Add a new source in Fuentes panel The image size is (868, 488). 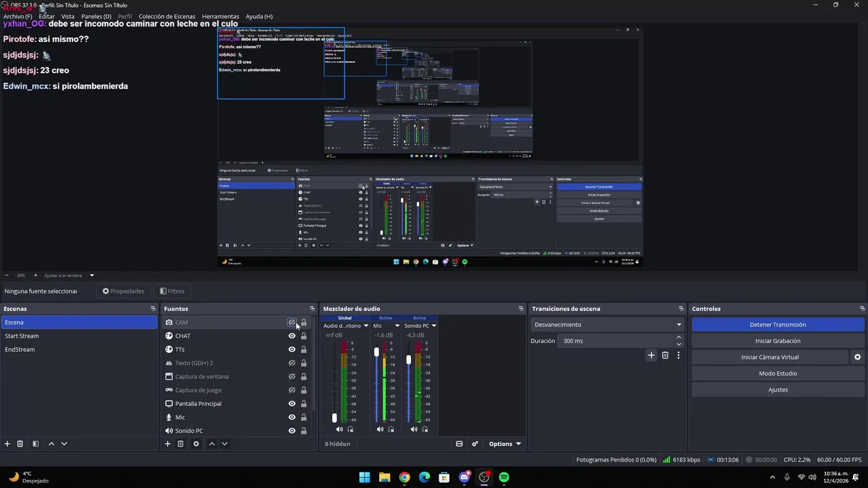click(167, 444)
